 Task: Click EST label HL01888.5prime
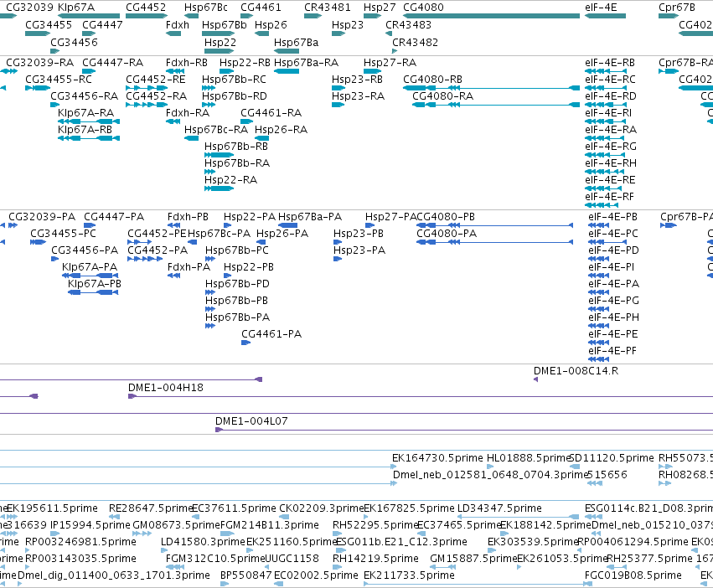pos(528,458)
